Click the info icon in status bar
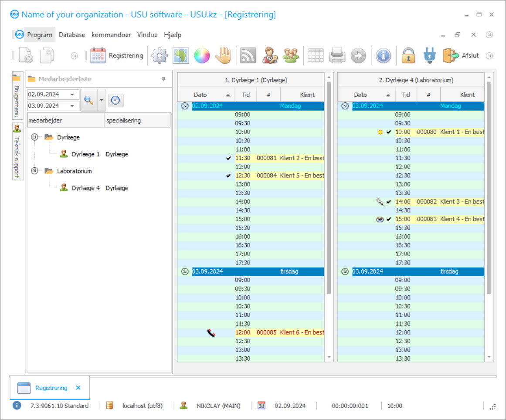 tap(17, 406)
